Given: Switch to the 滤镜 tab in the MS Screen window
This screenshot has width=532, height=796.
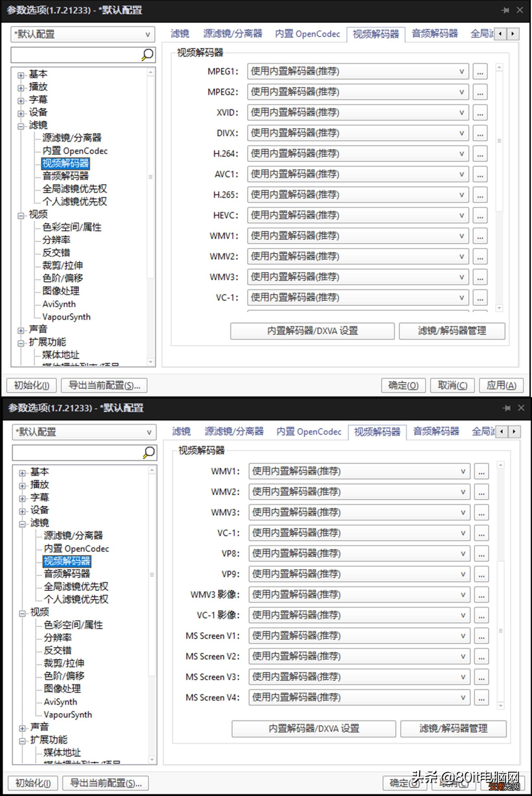Looking at the screenshot, I should pos(181,432).
